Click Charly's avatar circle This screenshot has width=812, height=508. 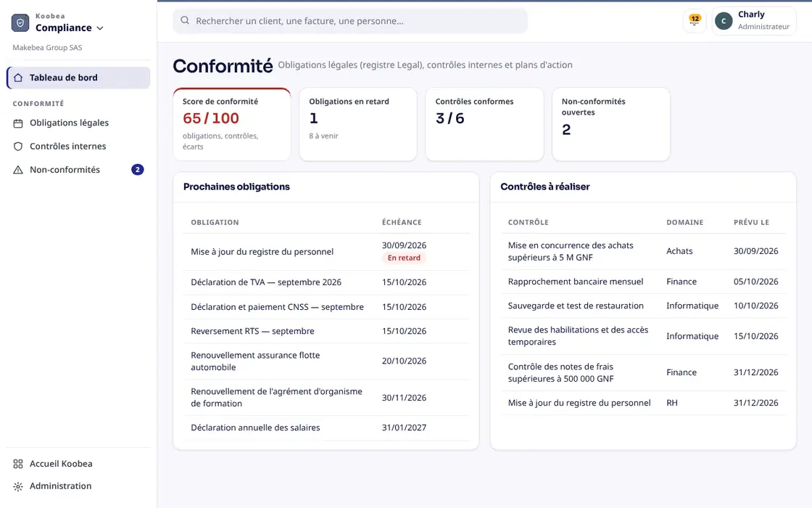click(x=724, y=21)
